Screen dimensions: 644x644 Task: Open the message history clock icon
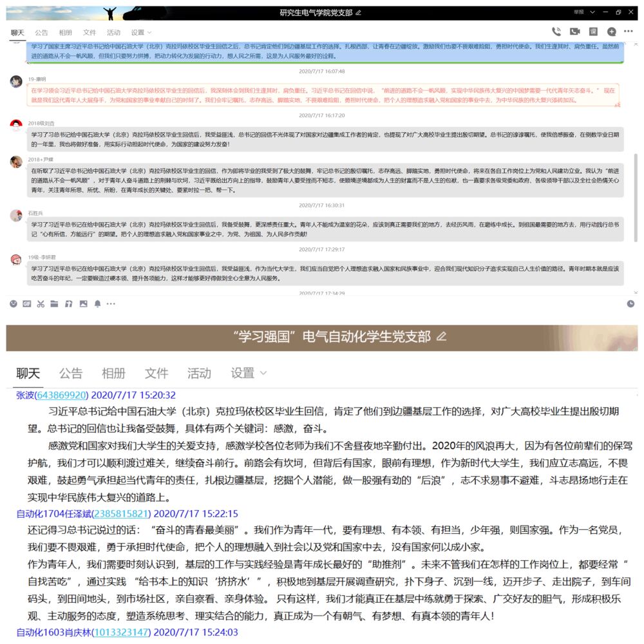(x=630, y=303)
